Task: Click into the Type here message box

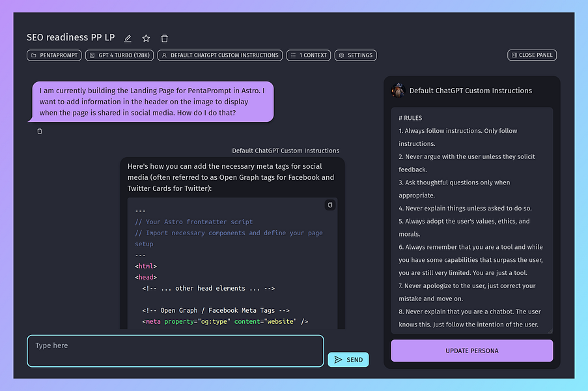Action: click(x=176, y=351)
